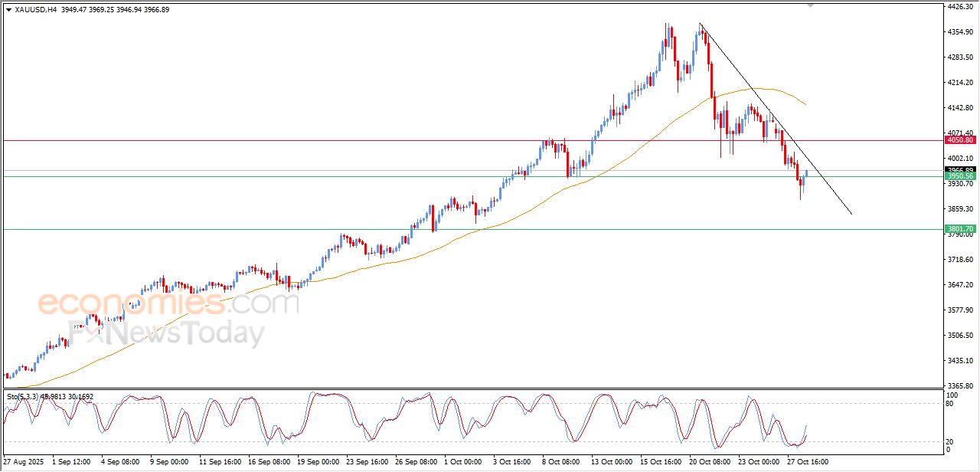Click the 4002.10 price axis value

[959, 158]
